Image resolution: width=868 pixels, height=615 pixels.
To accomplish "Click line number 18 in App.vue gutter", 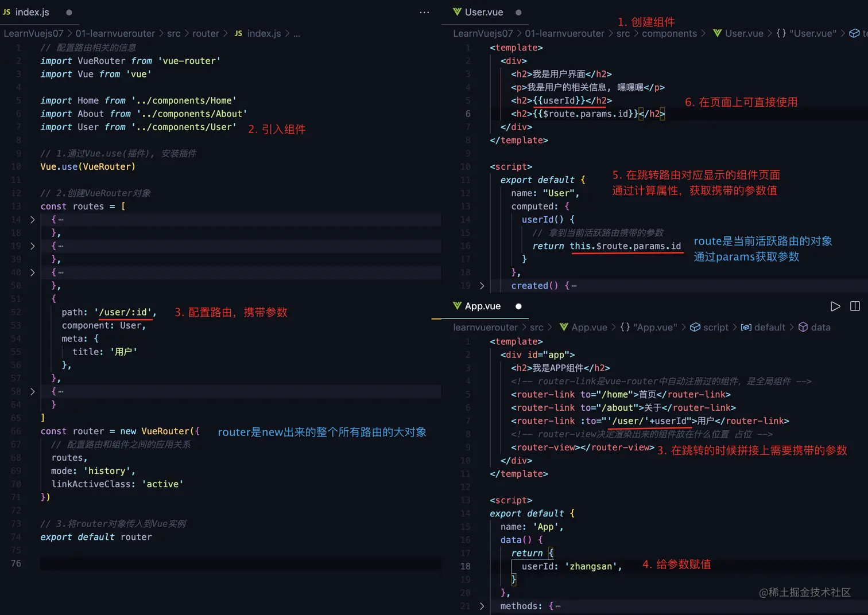I will click(x=465, y=566).
